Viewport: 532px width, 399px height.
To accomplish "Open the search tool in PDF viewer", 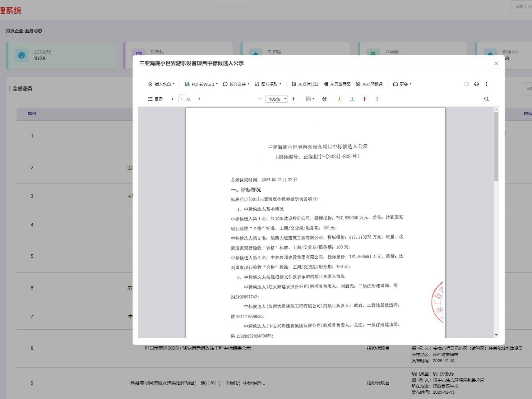I will pos(486,99).
